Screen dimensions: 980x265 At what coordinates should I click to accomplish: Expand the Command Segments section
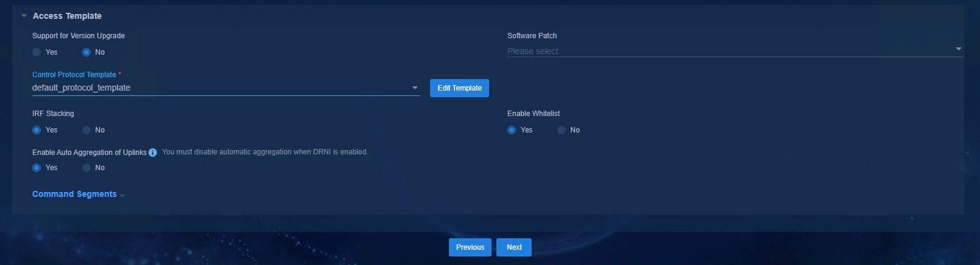point(78,194)
